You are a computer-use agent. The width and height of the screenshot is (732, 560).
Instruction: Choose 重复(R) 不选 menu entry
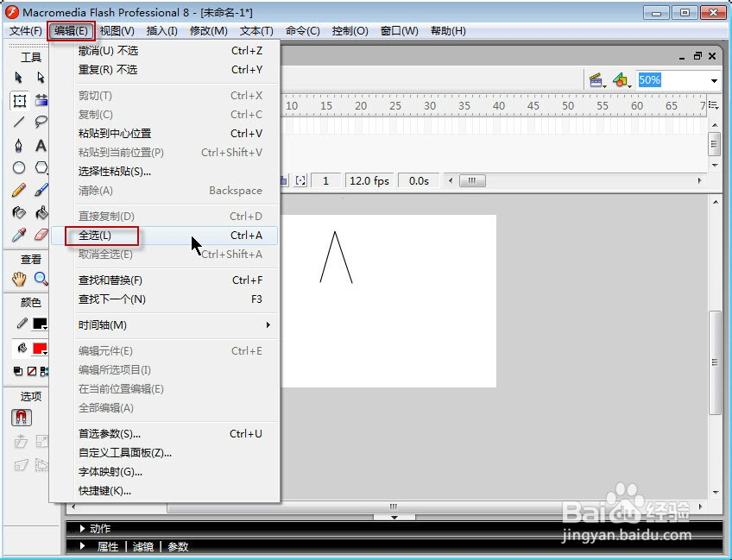pos(164,70)
